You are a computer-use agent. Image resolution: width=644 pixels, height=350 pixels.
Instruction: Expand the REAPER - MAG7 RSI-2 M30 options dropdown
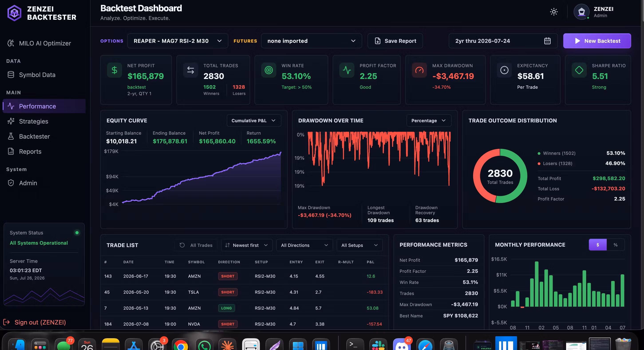click(178, 41)
